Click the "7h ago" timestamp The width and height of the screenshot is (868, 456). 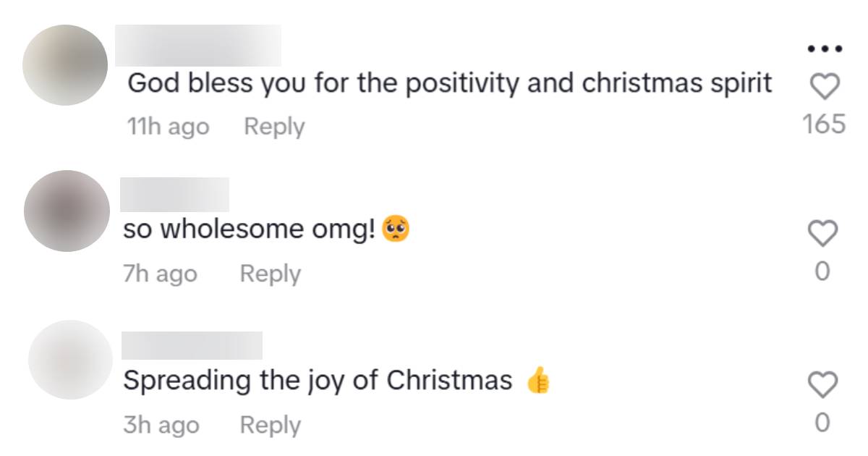160,274
